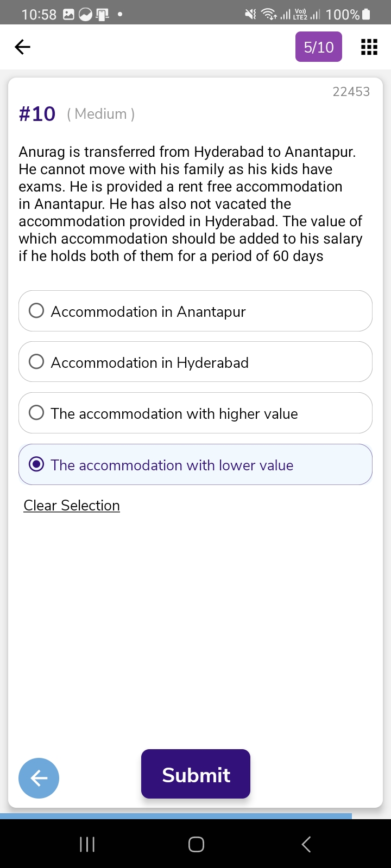Image resolution: width=391 pixels, height=868 pixels.
Task: Tap the Wi-Fi icon in status bar
Action: tap(268, 14)
